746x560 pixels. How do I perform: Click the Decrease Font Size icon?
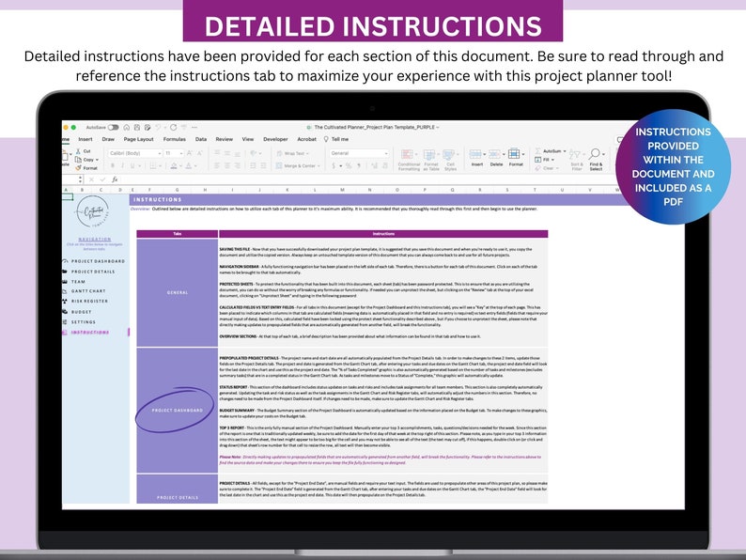pyautogui.click(x=199, y=153)
